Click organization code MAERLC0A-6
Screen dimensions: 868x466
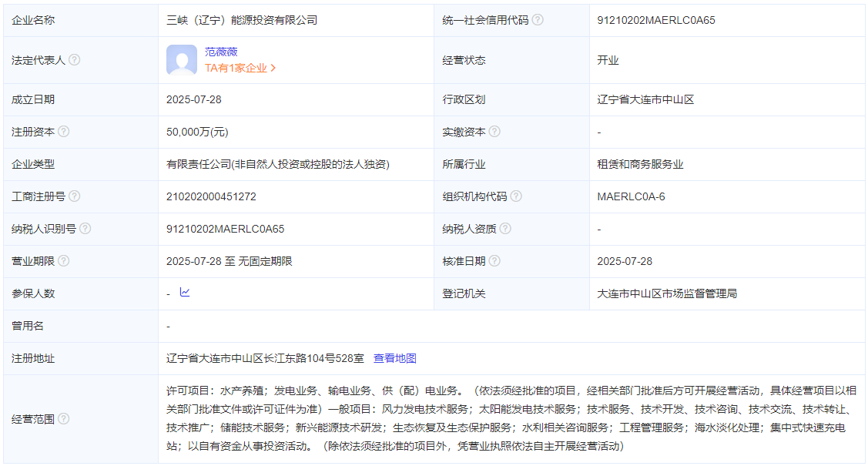point(631,196)
